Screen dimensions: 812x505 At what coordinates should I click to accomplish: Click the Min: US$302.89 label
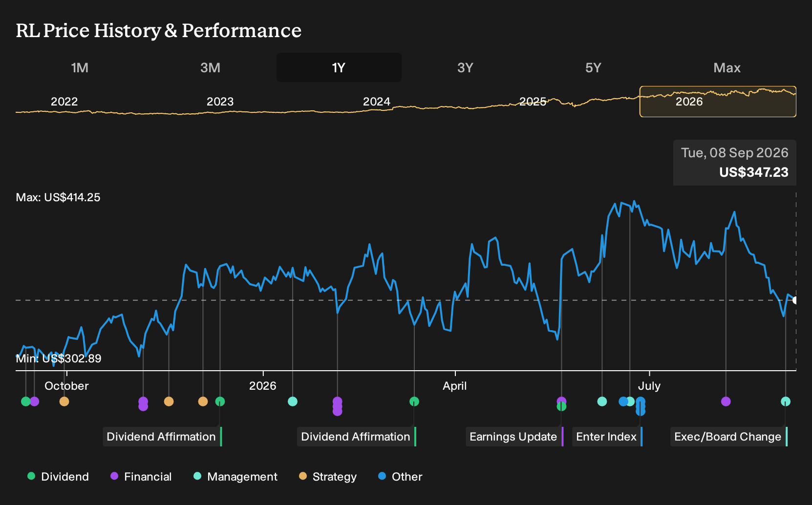tap(59, 358)
